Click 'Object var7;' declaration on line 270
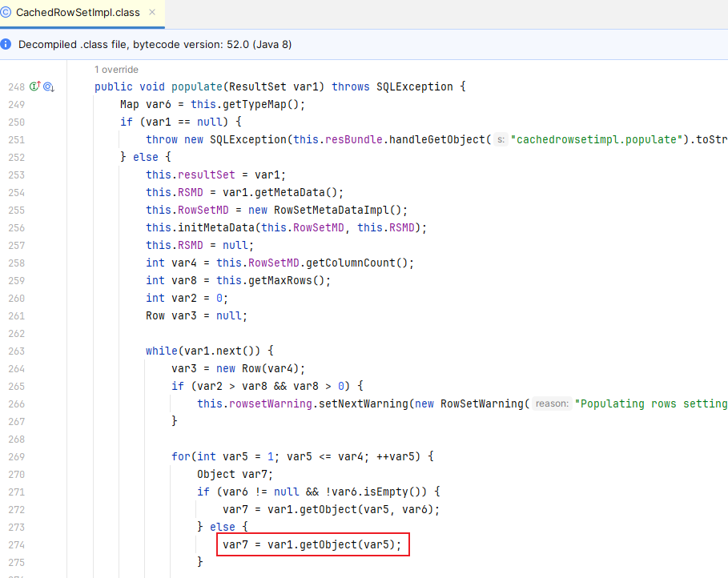Screen dimensions: 728x578 235,475
